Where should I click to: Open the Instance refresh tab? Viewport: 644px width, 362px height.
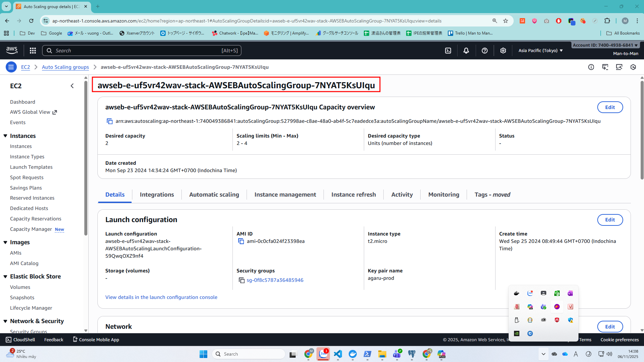point(353,195)
